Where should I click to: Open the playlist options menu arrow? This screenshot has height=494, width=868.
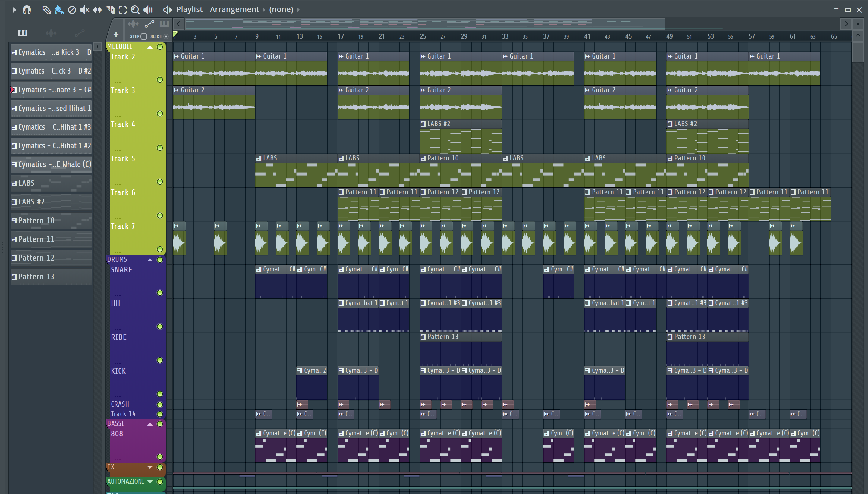(14, 10)
